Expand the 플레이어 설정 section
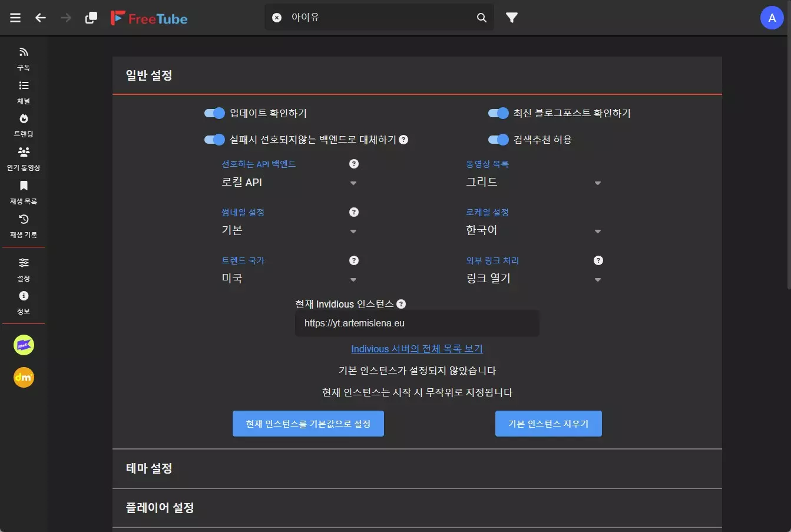This screenshot has height=532, width=791. 417,508
